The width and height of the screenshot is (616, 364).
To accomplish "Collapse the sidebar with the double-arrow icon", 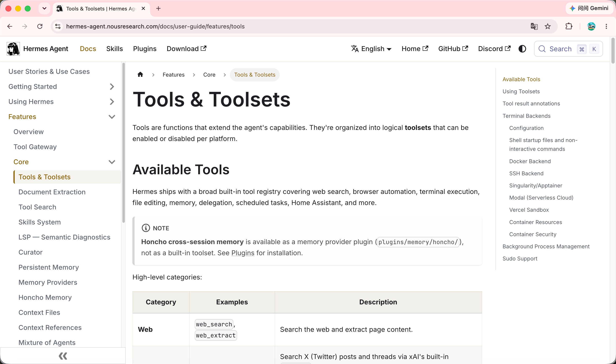I will [63, 356].
